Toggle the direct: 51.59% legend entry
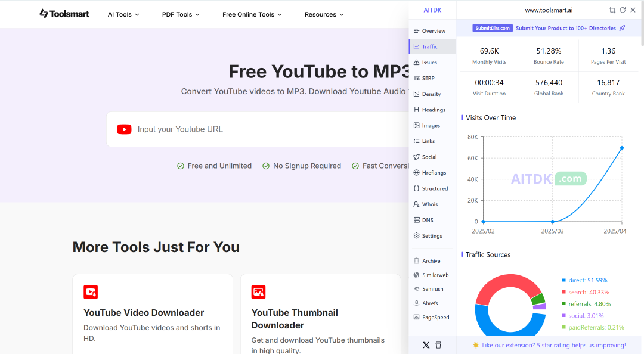 point(584,280)
